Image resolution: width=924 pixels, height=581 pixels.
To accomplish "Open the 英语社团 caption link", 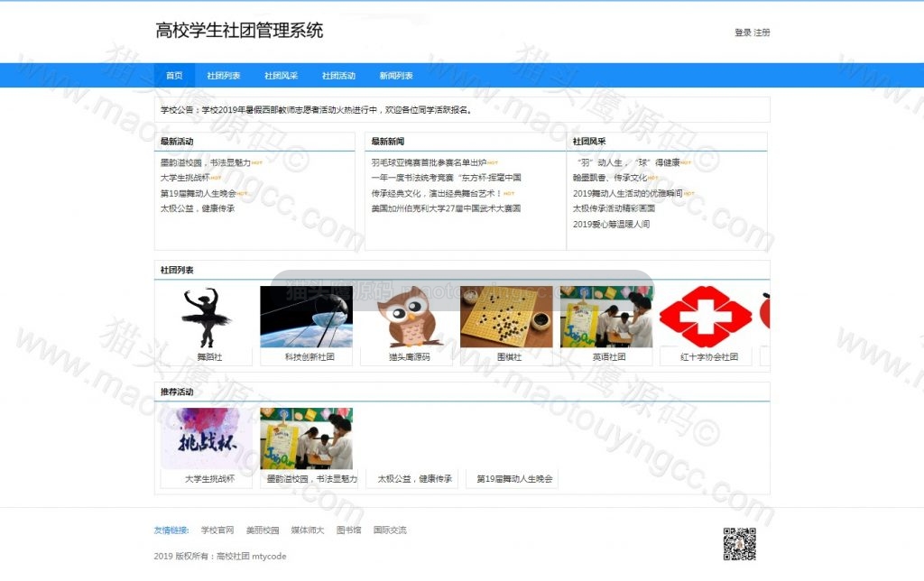I will (x=609, y=357).
